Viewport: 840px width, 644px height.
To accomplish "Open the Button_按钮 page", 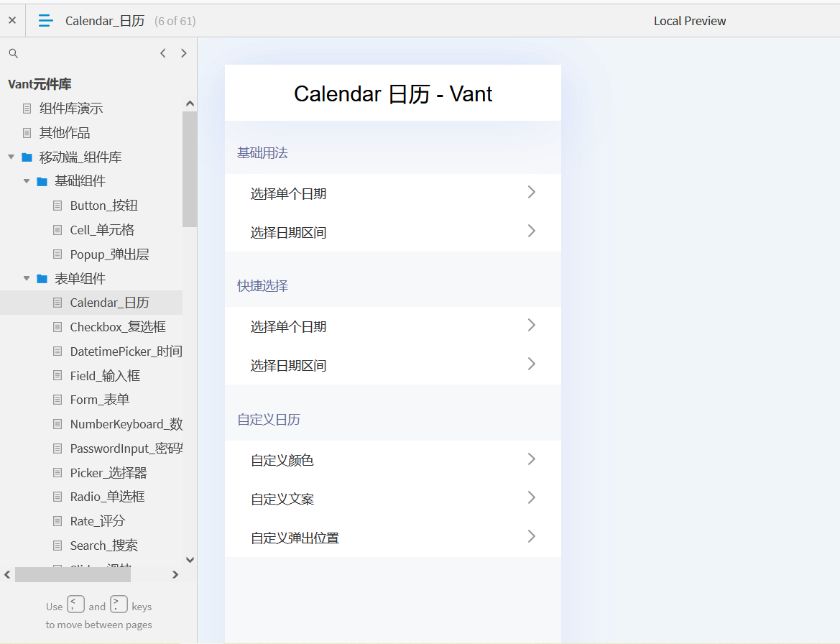I will pyautogui.click(x=104, y=206).
